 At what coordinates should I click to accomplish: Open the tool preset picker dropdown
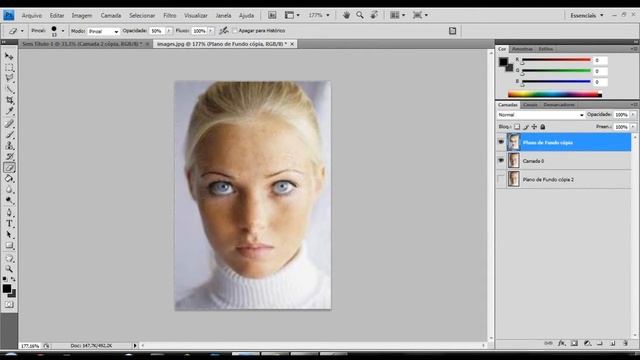click(x=22, y=31)
